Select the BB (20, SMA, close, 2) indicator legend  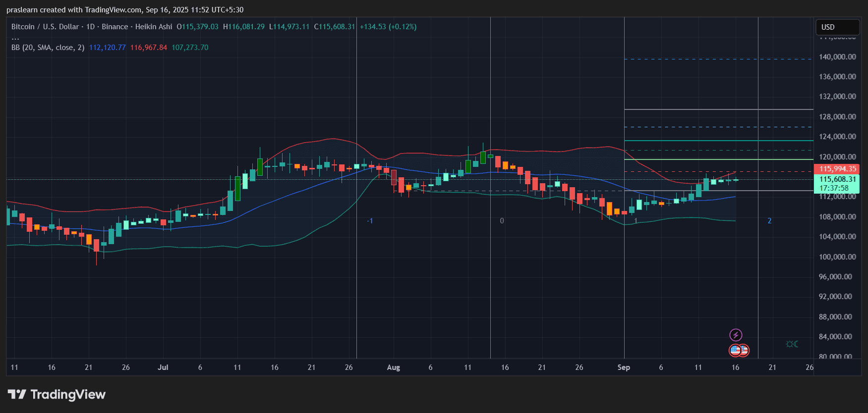48,48
